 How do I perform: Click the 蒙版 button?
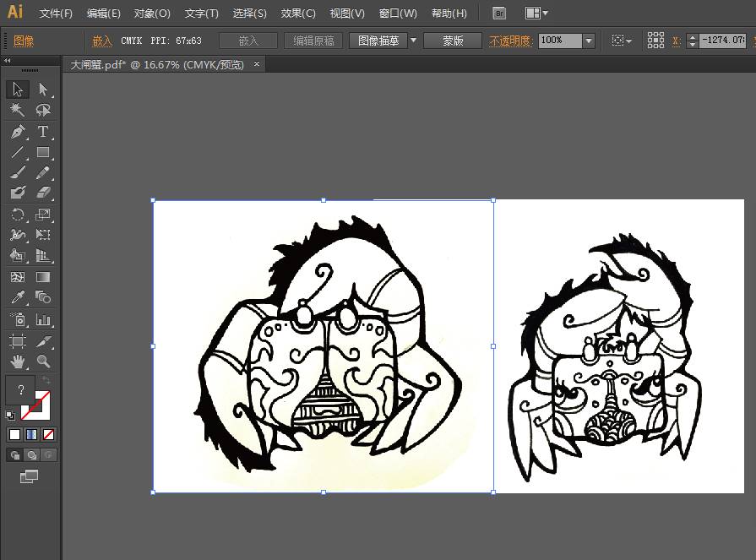pyautogui.click(x=453, y=41)
